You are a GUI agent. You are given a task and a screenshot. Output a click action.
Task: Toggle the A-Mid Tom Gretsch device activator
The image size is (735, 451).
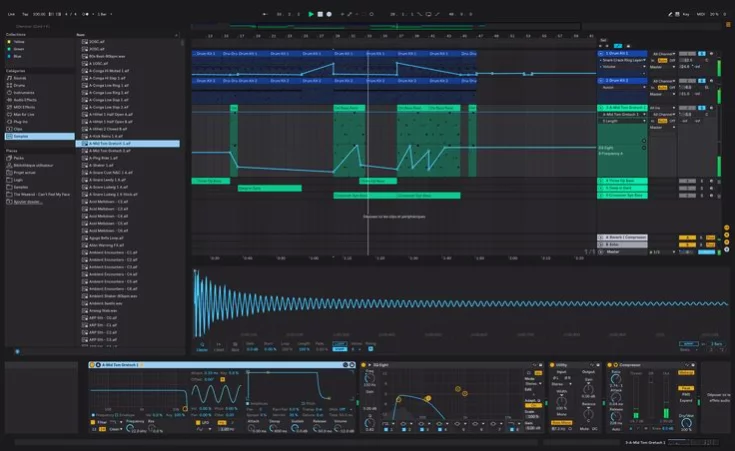pos(92,365)
